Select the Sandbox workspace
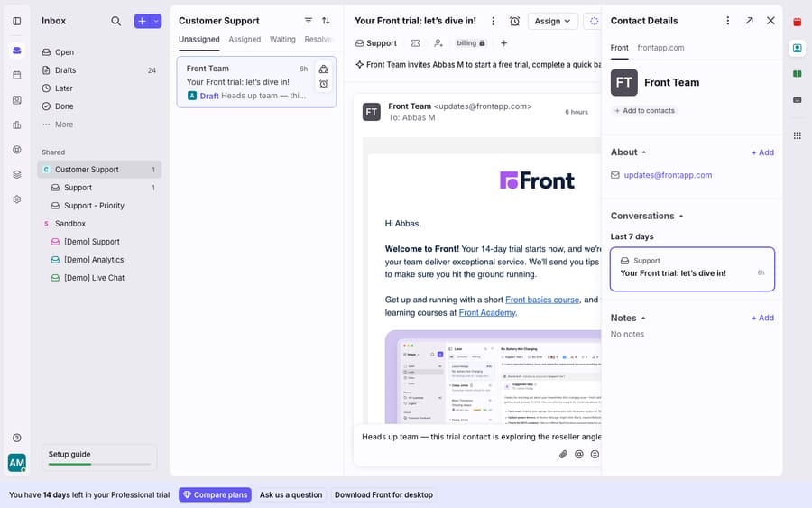 (x=99, y=224)
